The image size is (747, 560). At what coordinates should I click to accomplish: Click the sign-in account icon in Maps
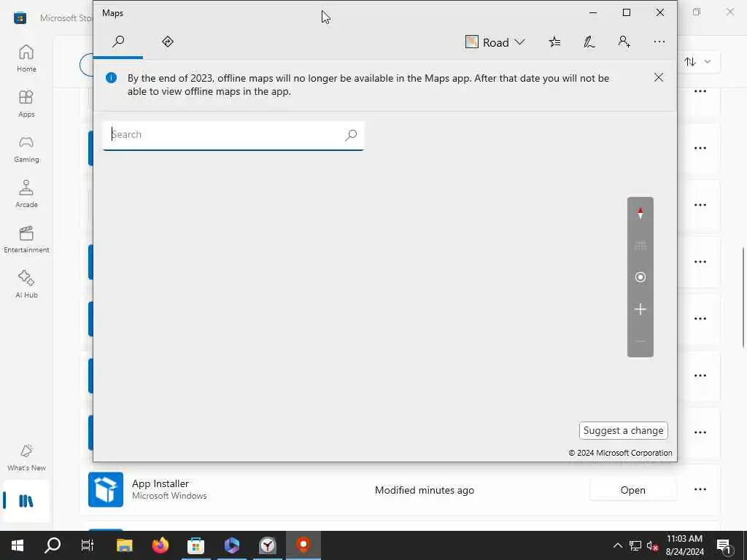point(624,42)
